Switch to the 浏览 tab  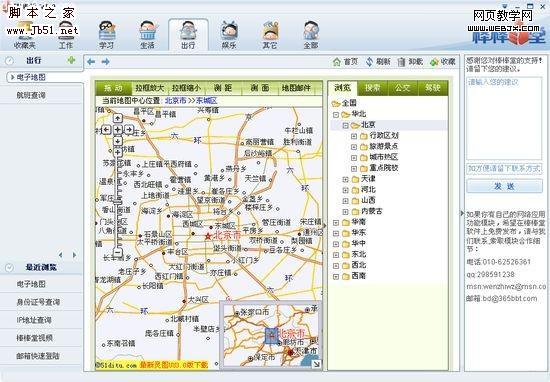(x=343, y=88)
